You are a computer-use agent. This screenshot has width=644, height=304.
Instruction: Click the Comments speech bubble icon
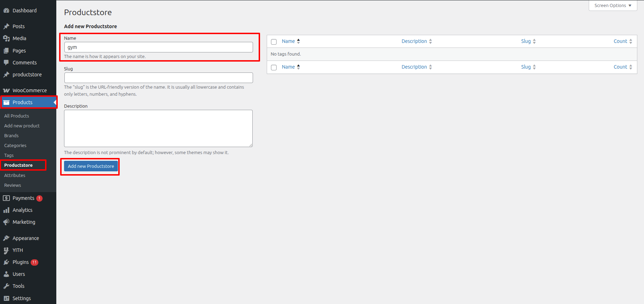coord(6,63)
